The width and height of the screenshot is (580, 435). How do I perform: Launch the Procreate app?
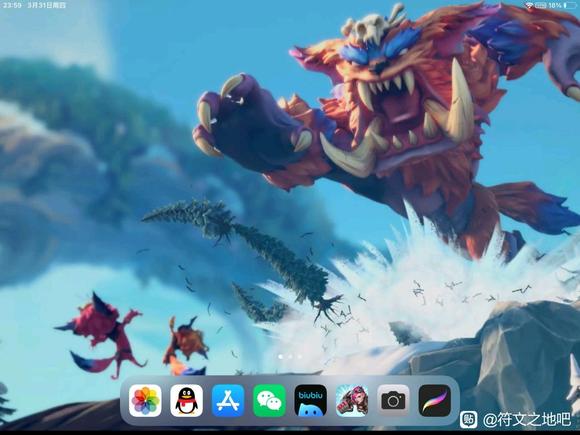pyautogui.click(x=435, y=401)
